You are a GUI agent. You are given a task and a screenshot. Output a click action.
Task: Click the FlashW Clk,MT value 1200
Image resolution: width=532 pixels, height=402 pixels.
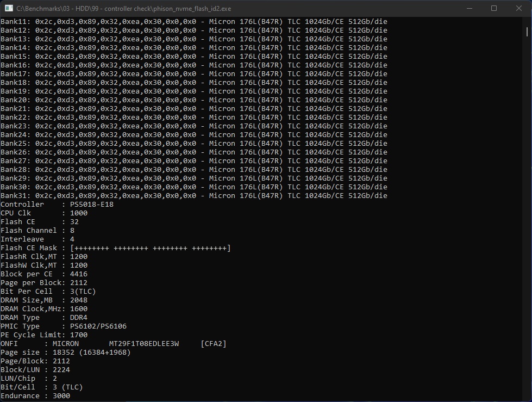[x=79, y=265]
